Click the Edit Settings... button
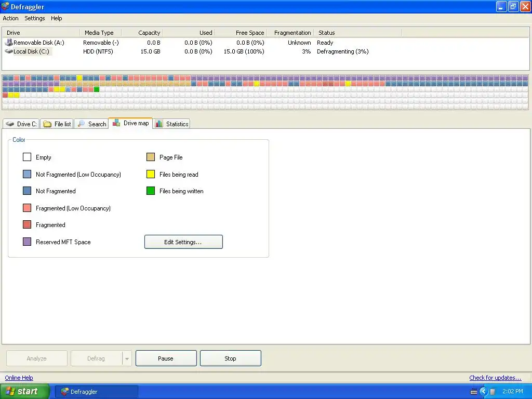532x399 pixels. [183, 242]
